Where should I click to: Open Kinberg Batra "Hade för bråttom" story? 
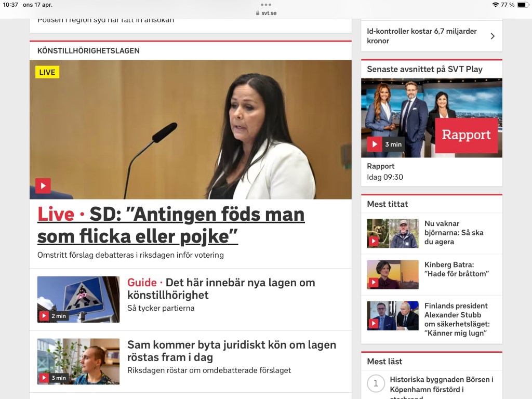tap(457, 269)
